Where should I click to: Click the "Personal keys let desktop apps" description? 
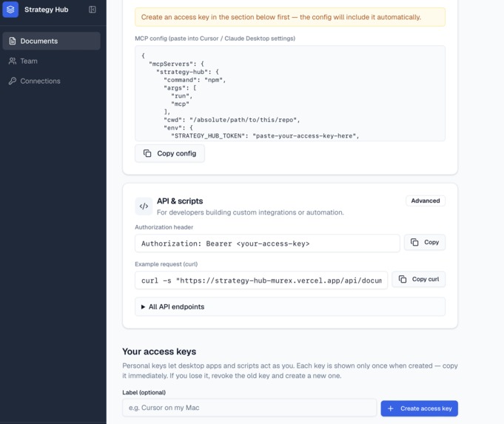coord(290,371)
